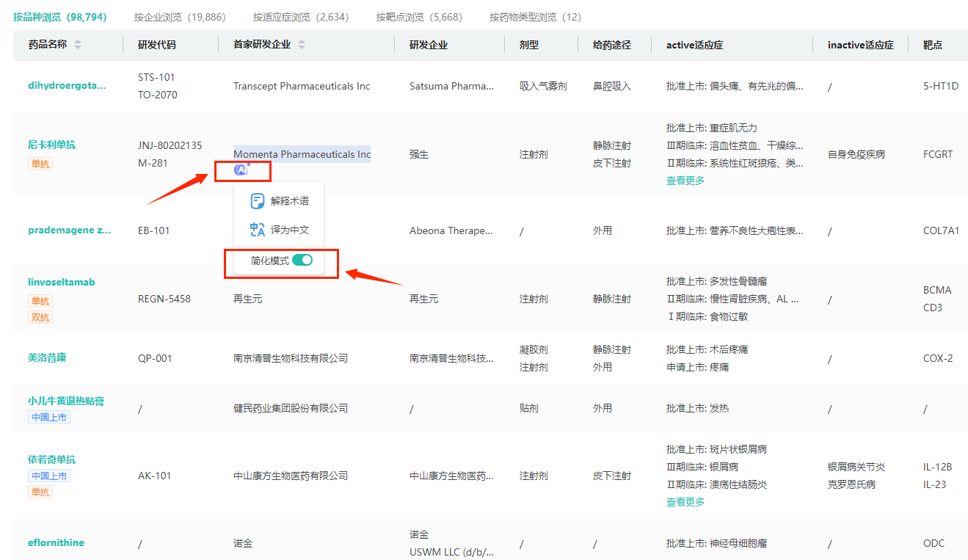Click the 单抗 tag under linvoseltamab

40,301
